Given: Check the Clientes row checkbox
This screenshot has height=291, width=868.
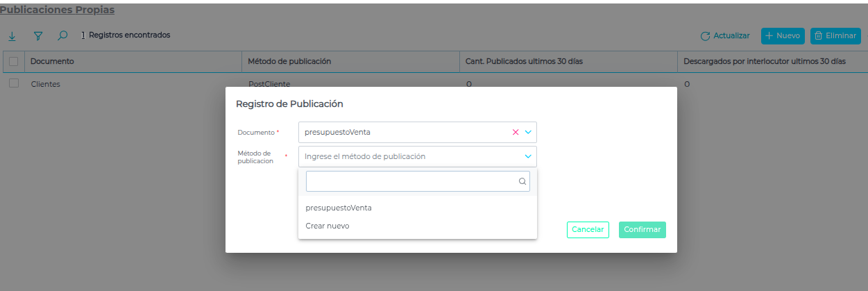Looking at the screenshot, I should 13,83.
